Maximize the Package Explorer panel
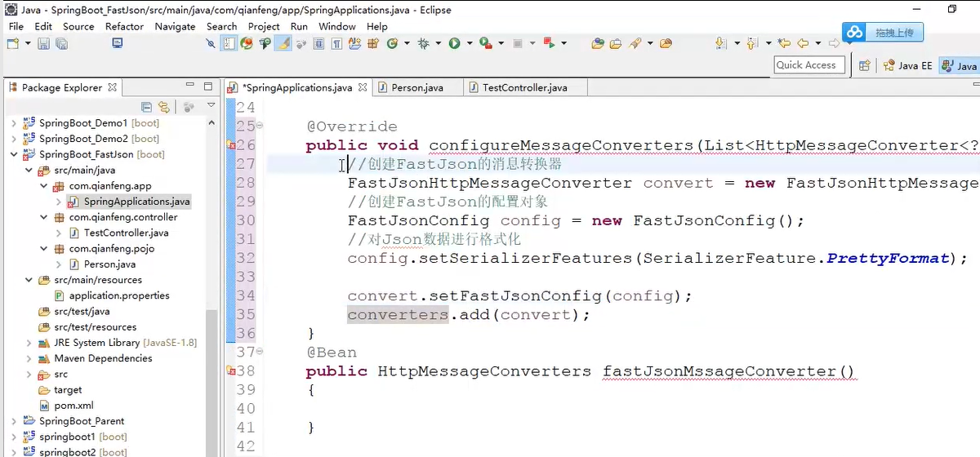This screenshot has height=457, width=980. (x=208, y=87)
